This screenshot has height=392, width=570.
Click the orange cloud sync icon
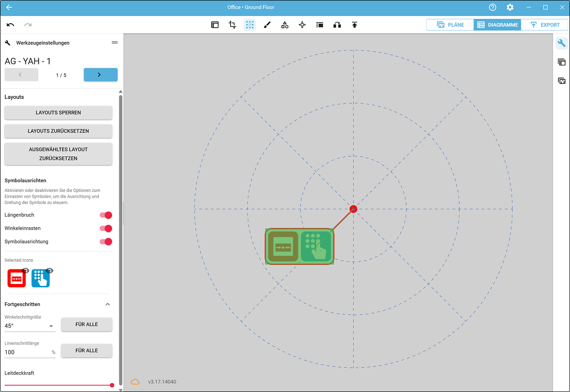click(x=135, y=382)
